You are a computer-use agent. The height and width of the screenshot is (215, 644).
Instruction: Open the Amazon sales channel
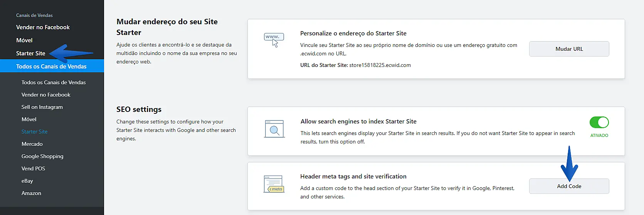(31, 193)
